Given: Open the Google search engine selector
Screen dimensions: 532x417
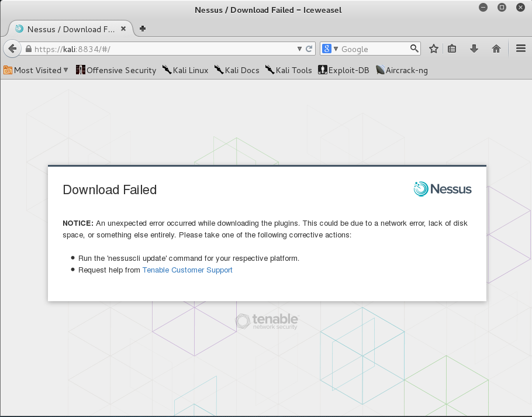Looking at the screenshot, I should [x=330, y=49].
